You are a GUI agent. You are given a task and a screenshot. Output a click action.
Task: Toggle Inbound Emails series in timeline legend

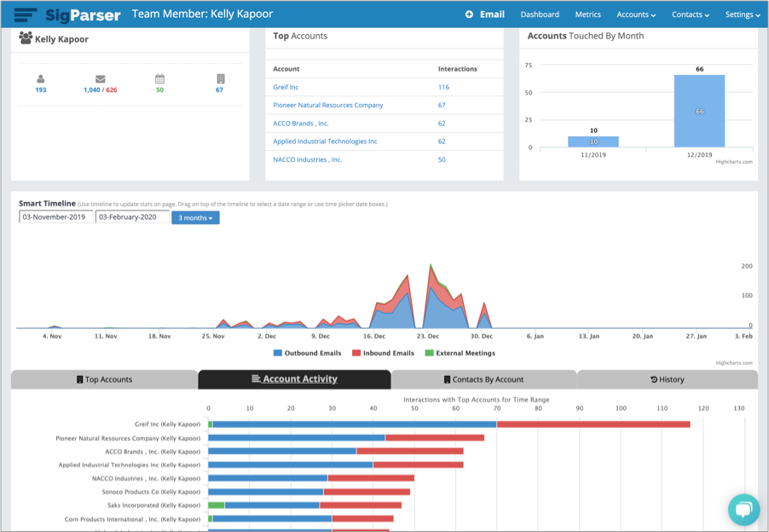pos(383,353)
